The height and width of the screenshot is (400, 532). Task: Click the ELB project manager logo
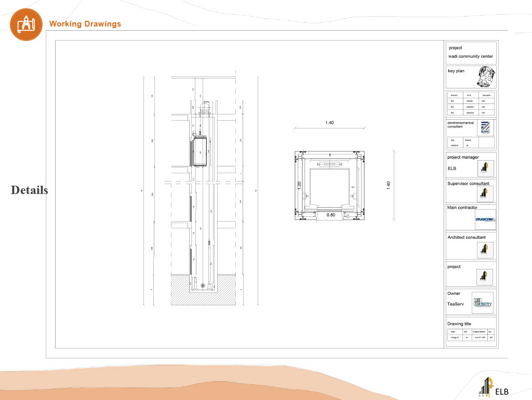[x=486, y=167]
